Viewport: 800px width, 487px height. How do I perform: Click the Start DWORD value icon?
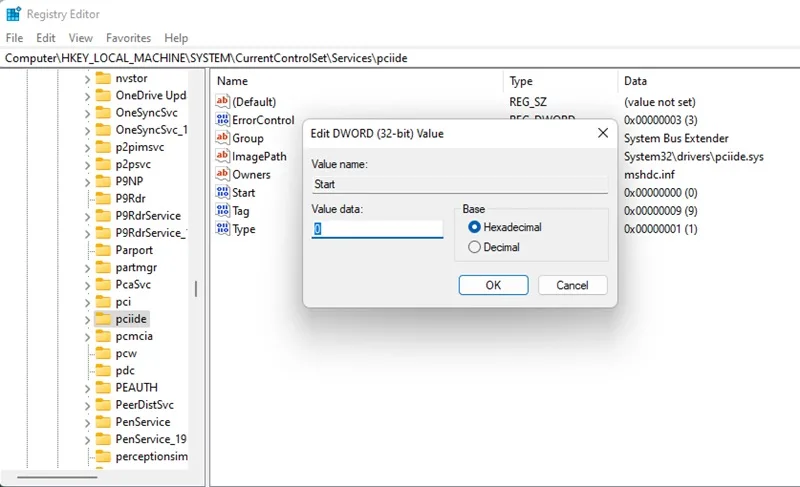(222, 192)
